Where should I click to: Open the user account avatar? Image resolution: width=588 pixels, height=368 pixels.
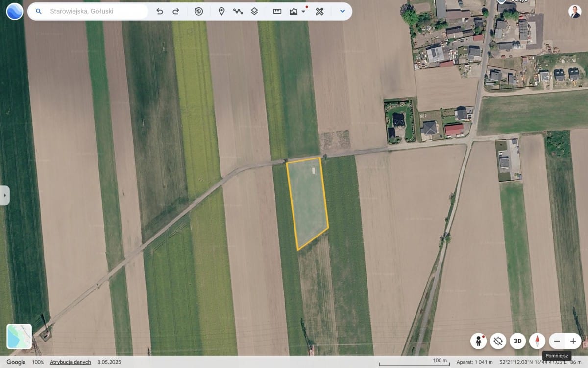(575, 12)
